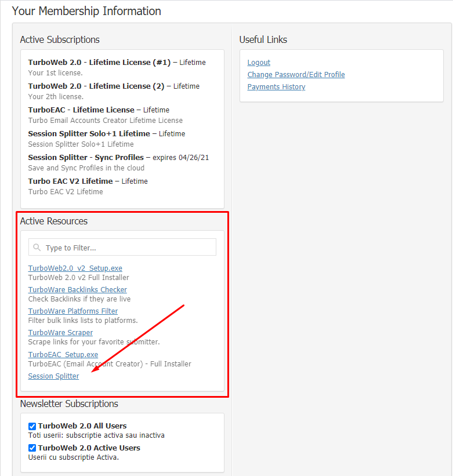
Task: Open TurboWare Backlinks Checker link
Action: (77, 290)
